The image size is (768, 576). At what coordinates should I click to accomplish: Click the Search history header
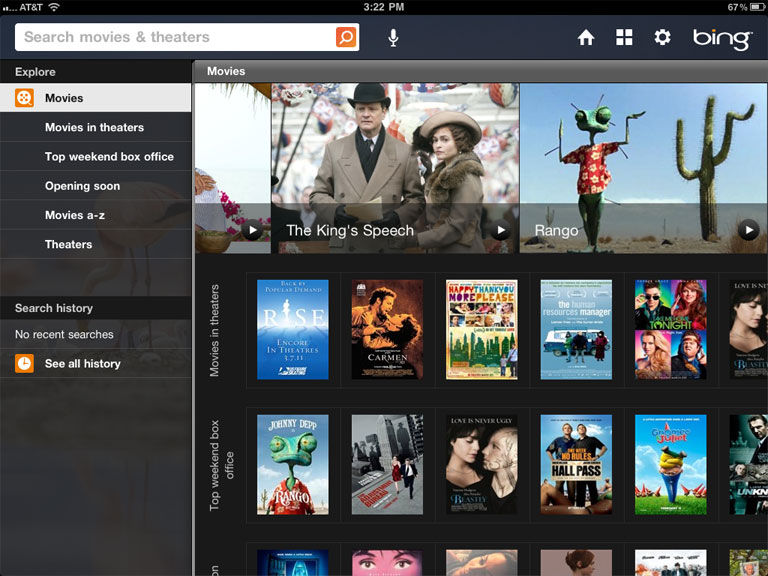54,308
